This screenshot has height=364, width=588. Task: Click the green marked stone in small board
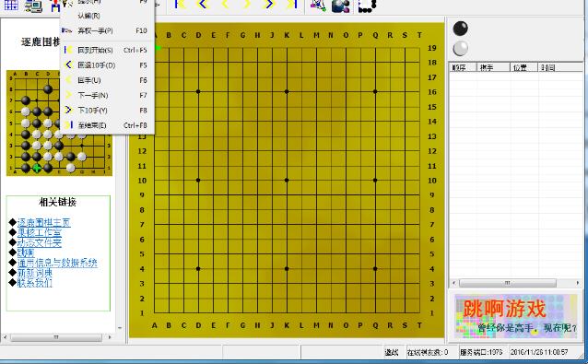pos(36,168)
